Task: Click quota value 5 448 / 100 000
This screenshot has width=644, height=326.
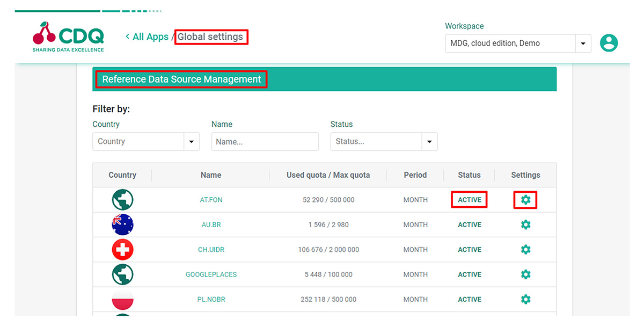Action: point(328,274)
